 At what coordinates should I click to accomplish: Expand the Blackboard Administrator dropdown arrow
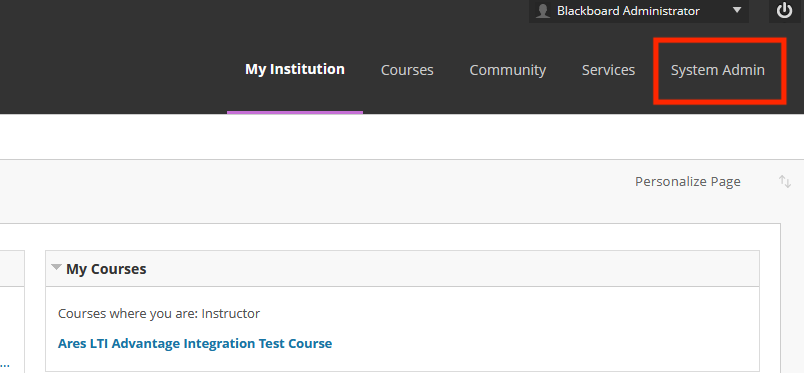737,10
